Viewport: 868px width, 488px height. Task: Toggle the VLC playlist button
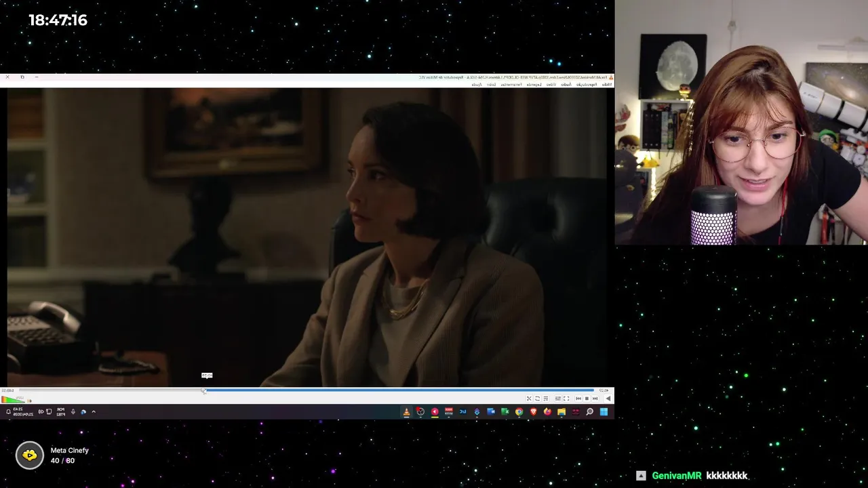pyautogui.click(x=545, y=399)
